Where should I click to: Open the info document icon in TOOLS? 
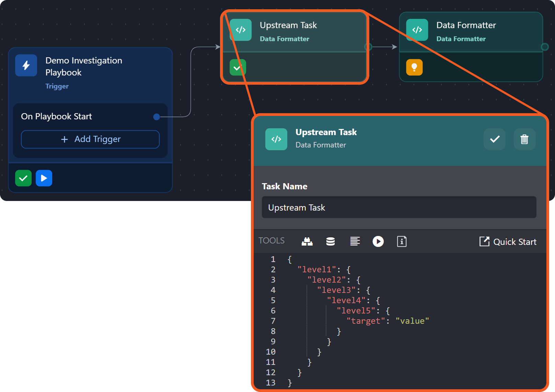[402, 241]
